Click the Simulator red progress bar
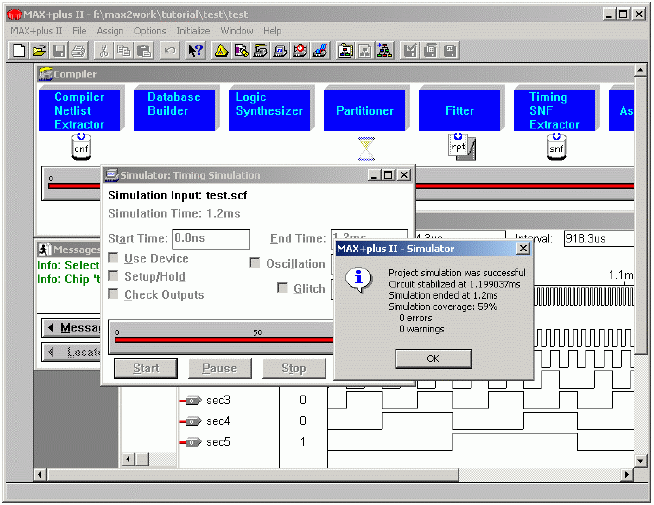The image size is (654, 505). 224,340
